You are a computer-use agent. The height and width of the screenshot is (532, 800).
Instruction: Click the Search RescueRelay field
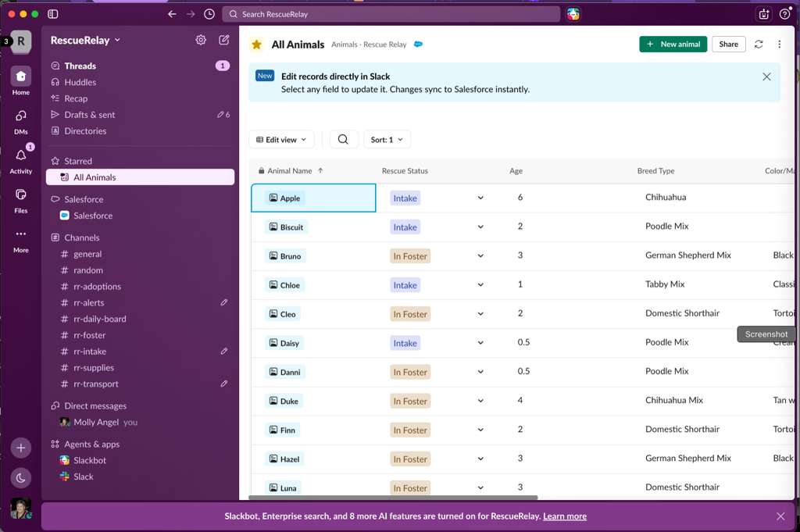(x=391, y=14)
